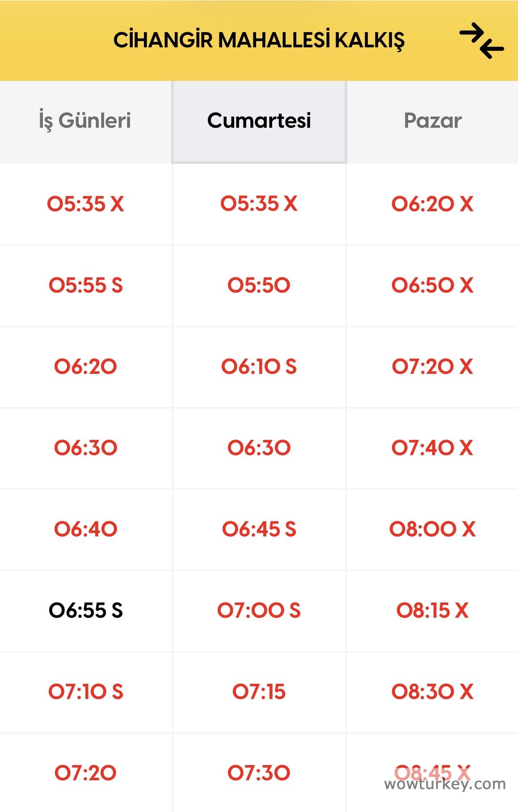
Task: Select Saturday 06:10 S departure
Action: [259, 367]
